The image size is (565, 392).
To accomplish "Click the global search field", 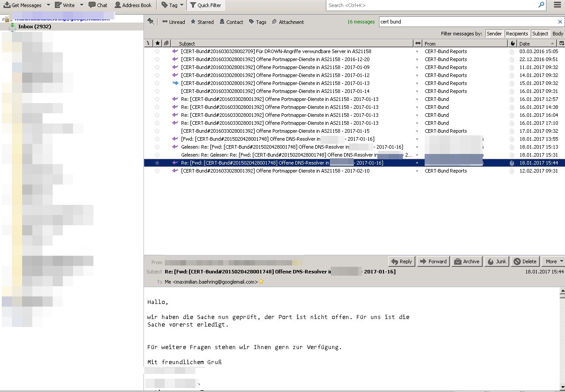I will [432, 5].
